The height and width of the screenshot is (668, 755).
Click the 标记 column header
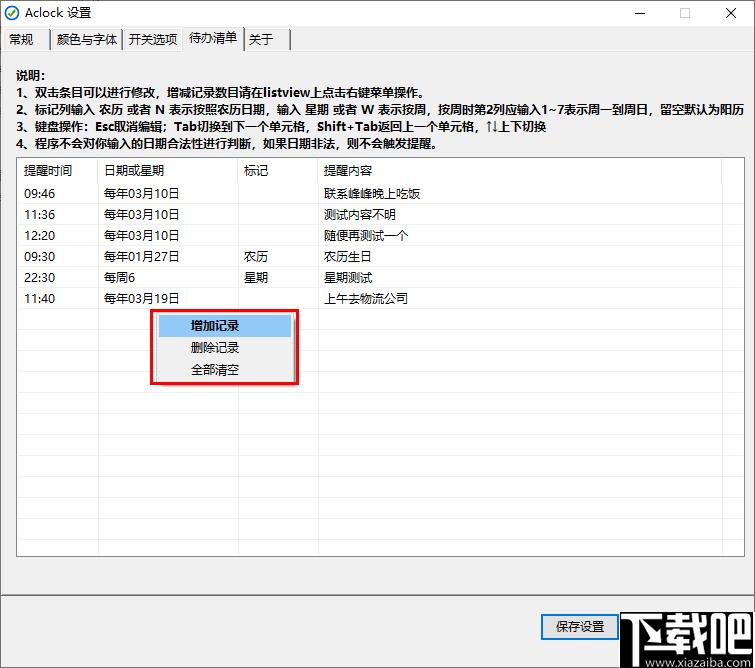coord(278,170)
